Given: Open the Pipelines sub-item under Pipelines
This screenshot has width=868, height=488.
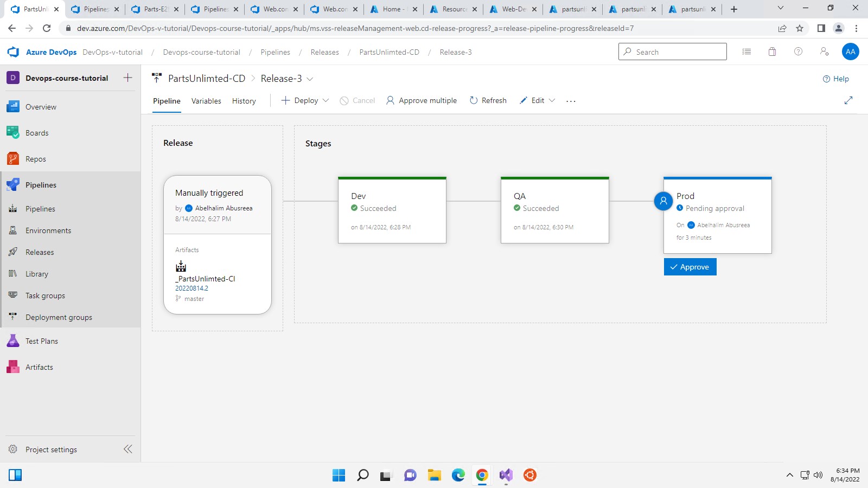Looking at the screenshot, I should pos(40,209).
